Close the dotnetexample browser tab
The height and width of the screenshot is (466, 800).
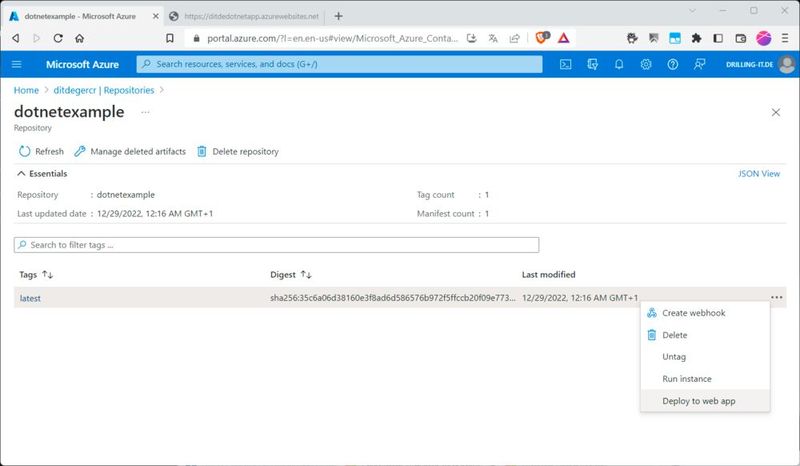click(156, 16)
